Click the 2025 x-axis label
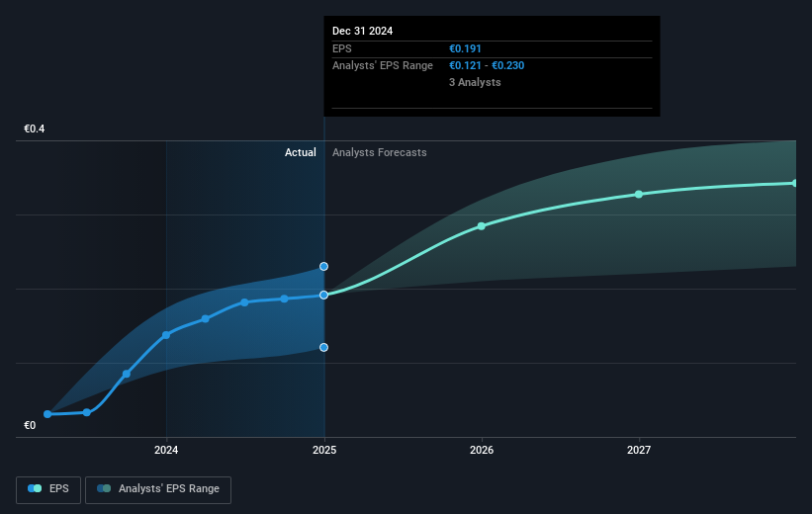 324,450
